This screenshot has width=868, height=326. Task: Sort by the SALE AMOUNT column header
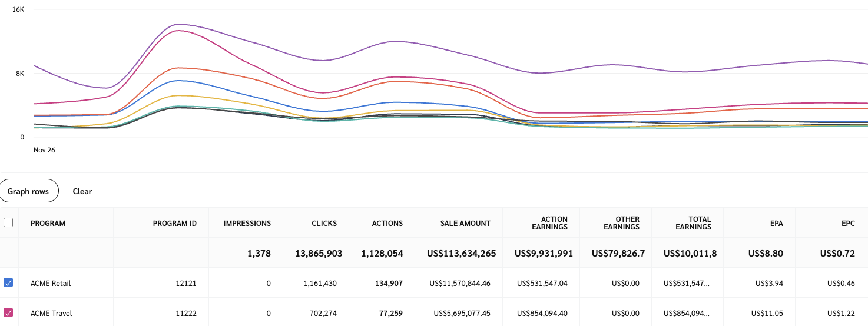coord(465,223)
